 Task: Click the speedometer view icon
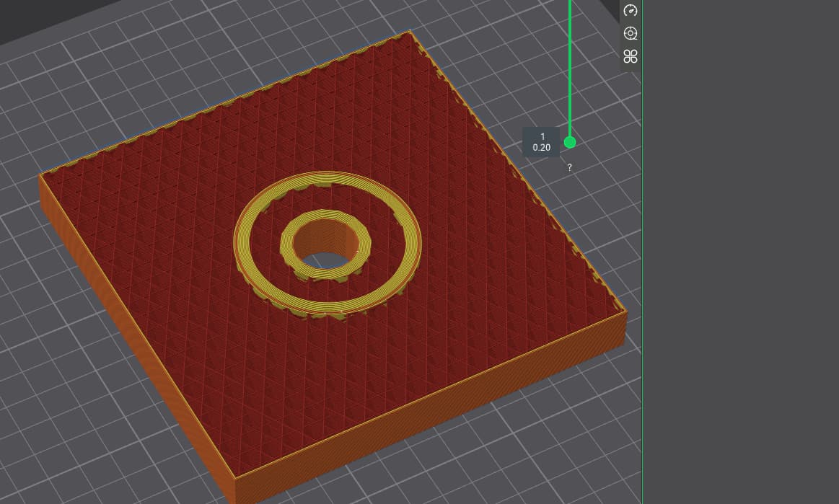[631, 10]
